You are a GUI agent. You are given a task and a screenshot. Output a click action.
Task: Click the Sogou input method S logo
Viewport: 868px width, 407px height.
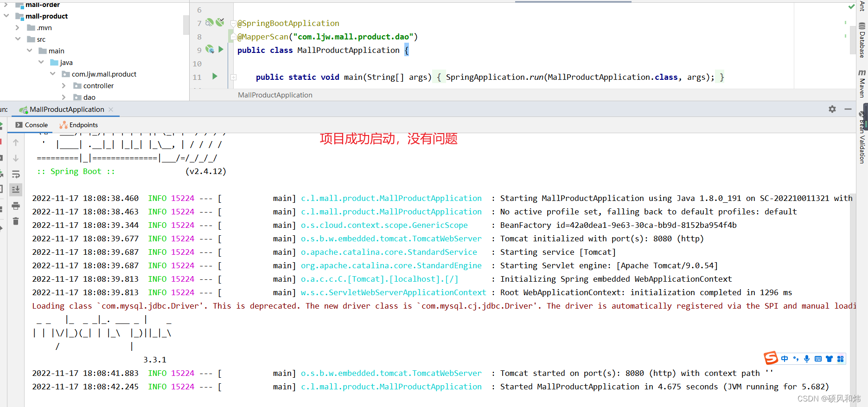[771, 358]
